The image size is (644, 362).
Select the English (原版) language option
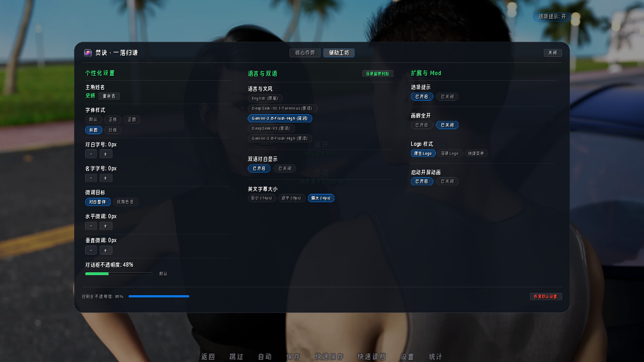coord(265,98)
